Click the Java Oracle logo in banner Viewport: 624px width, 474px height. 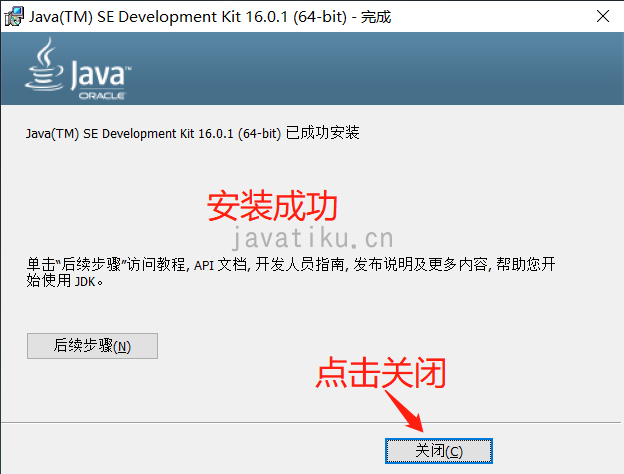click(x=78, y=69)
